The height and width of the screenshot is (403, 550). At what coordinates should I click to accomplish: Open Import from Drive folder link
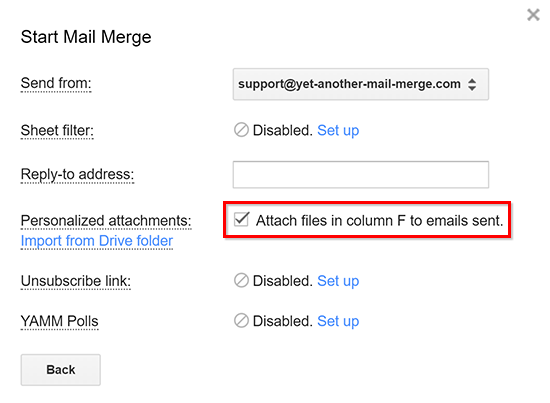point(97,241)
